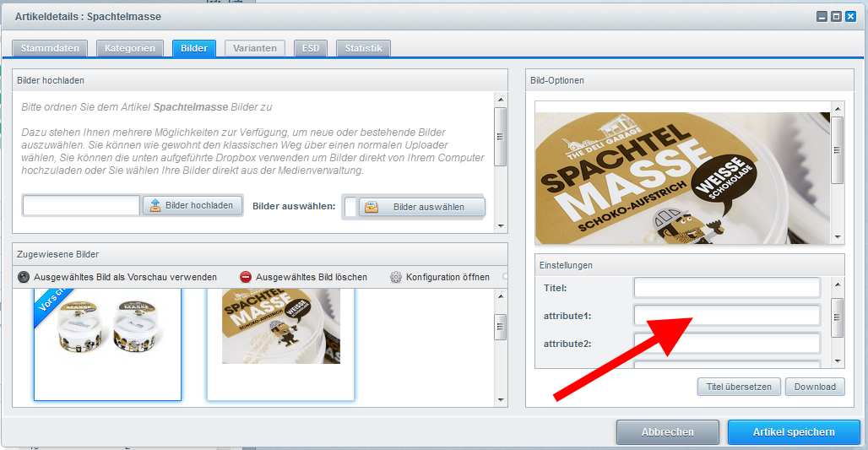868x450 pixels.
Task: Show the Statistik tab
Action: (363, 48)
